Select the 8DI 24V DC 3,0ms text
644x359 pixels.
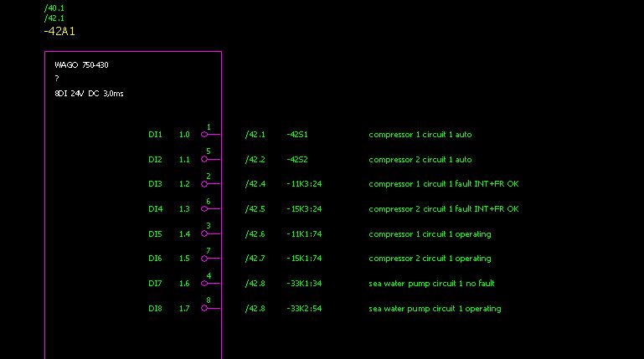pos(88,94)
